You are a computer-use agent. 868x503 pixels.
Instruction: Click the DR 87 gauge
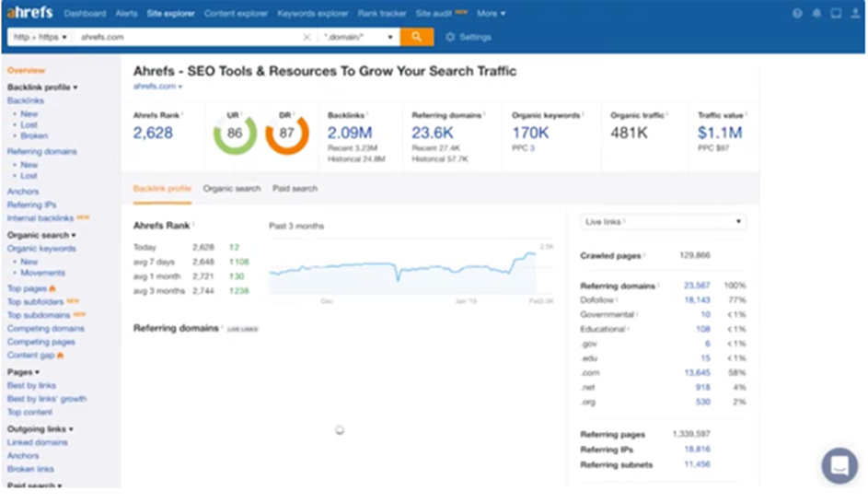click(287, 133)
